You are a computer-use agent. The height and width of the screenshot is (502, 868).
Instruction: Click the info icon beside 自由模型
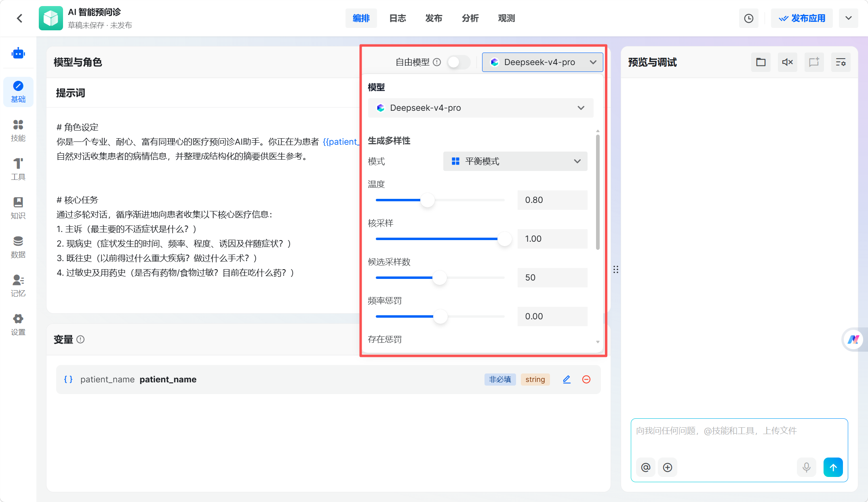click(437, 62)
